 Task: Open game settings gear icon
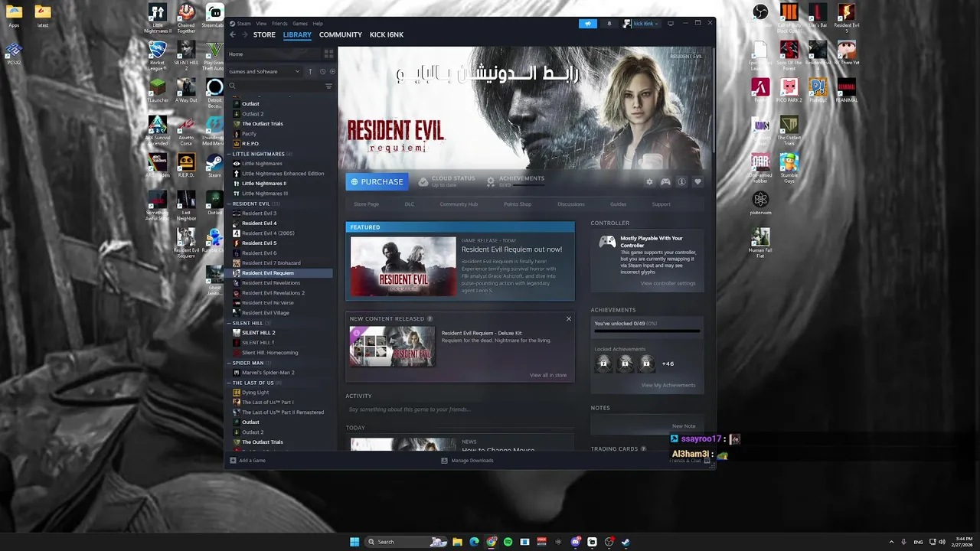click(x=649, y=181)
